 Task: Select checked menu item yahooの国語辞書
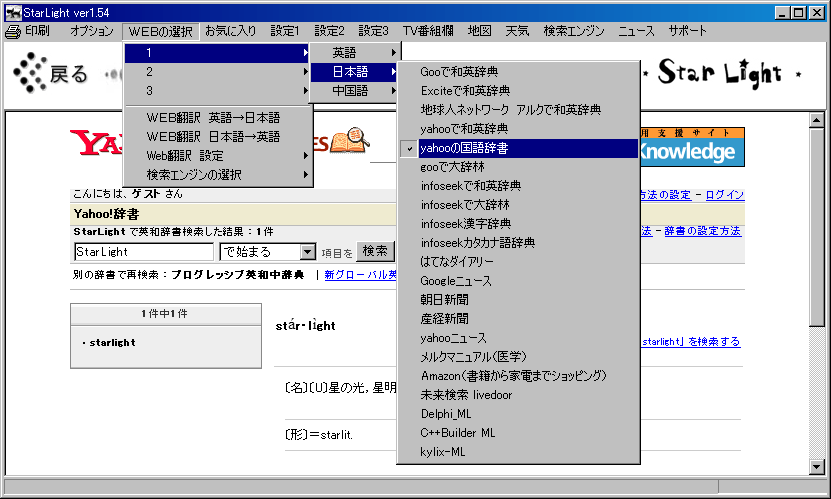[x=518, y=148]
